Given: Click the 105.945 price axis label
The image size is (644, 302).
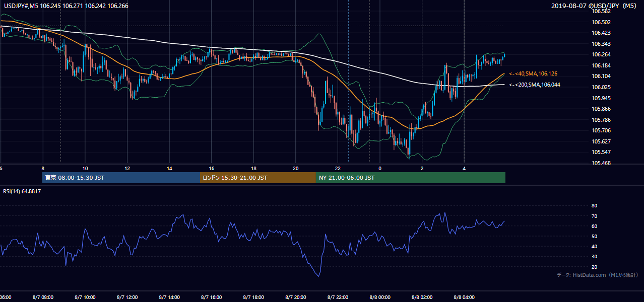Looking at the screenshot, I should click(601, 98).
